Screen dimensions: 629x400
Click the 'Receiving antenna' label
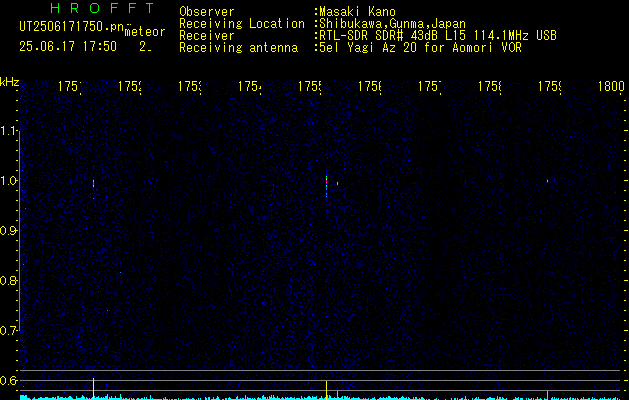[238, 48]
